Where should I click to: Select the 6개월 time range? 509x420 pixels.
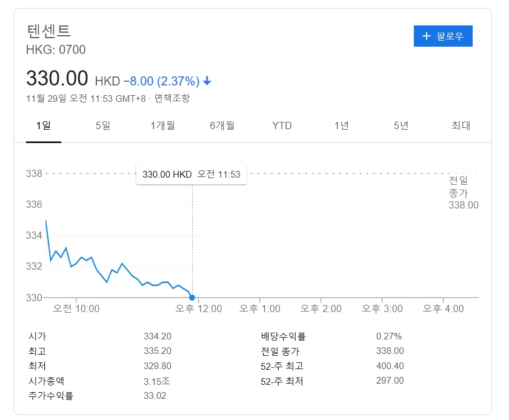223,125
